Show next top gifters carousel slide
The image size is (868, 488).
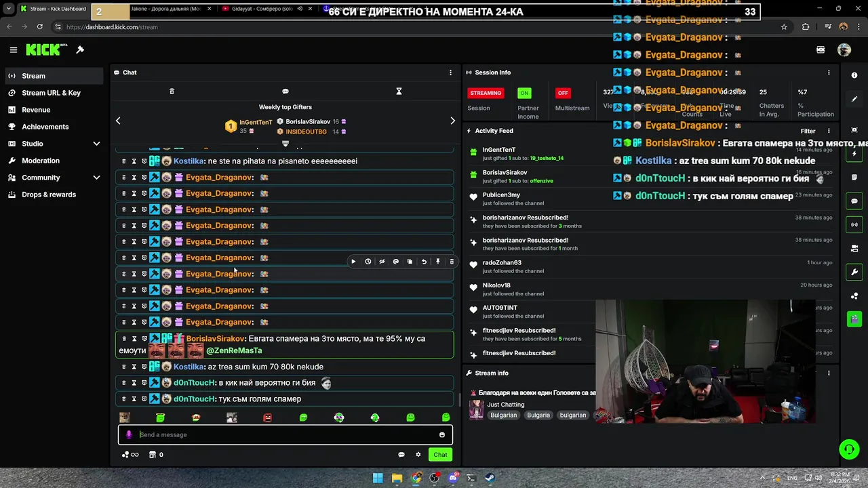(453, 121)
